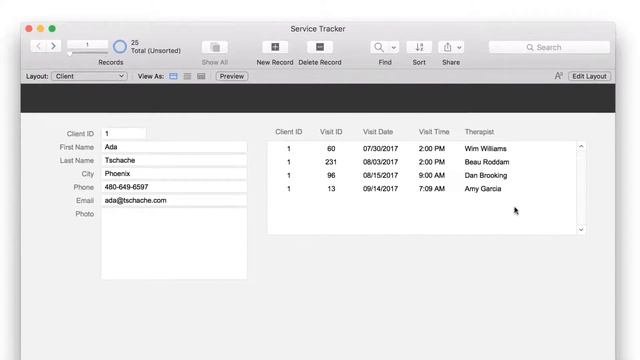This screenshot has height=360, width=640.
Task: Click the found set pie chart icon
Action: (120, 47)
